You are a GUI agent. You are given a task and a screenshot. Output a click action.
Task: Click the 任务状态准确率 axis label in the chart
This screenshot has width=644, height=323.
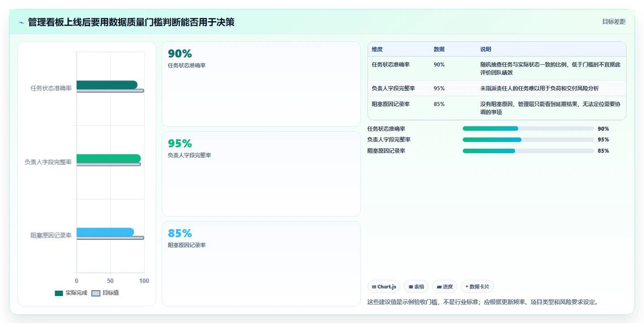pos(51,88)
